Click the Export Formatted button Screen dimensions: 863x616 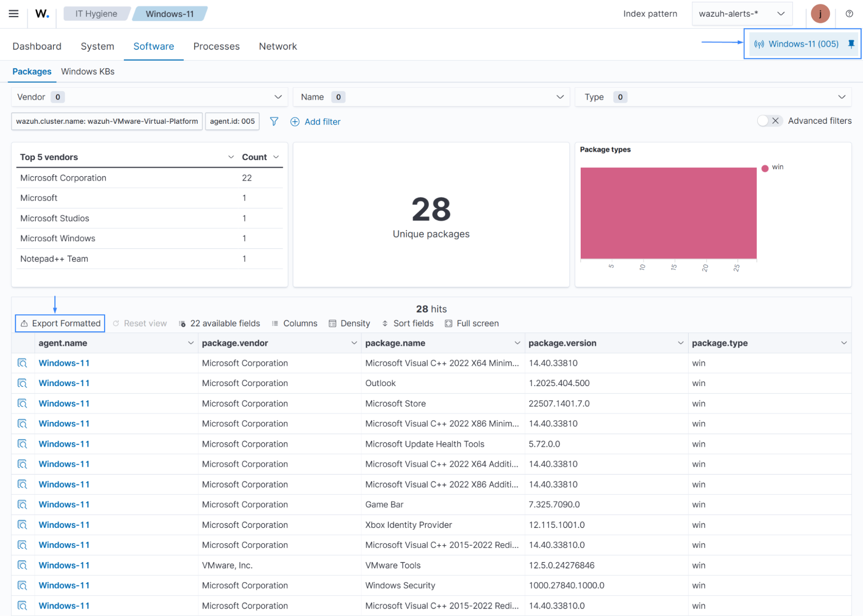(60, 324)
